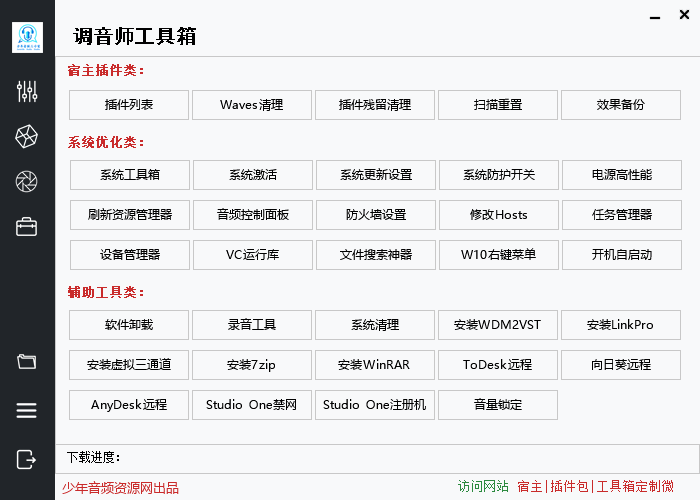Close the 调音师工具箱 window
The image size is (700, 500).
(x=684, y=15)
